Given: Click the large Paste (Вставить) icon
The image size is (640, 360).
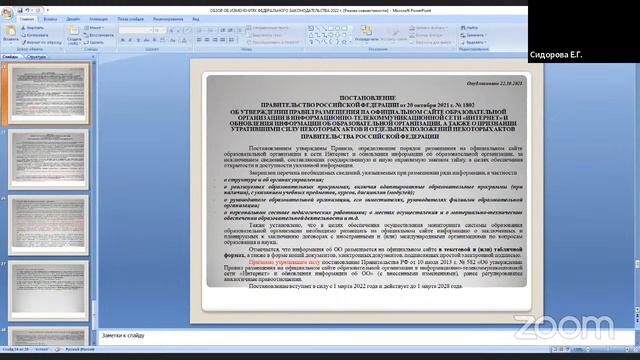Looking at the screenshot, I should [10, 31].
